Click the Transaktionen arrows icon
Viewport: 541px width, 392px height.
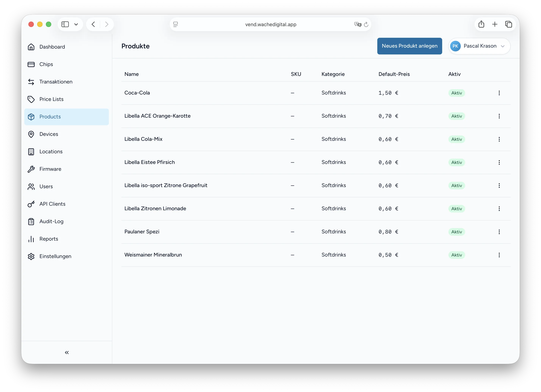point(31,82)
